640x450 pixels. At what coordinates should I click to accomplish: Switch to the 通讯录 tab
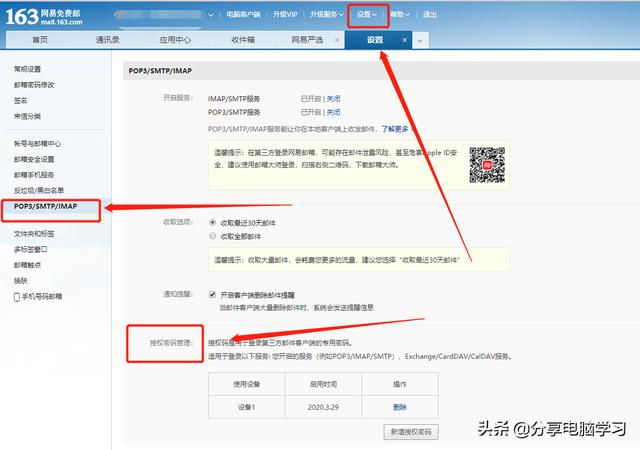point(107,40)
